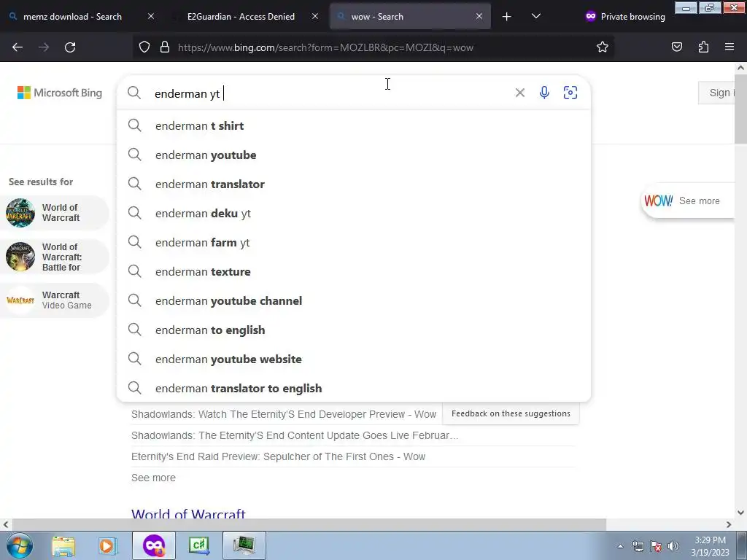The image size is (747, 560).
Task: Open Action Center flag icon
Action: 656,546
